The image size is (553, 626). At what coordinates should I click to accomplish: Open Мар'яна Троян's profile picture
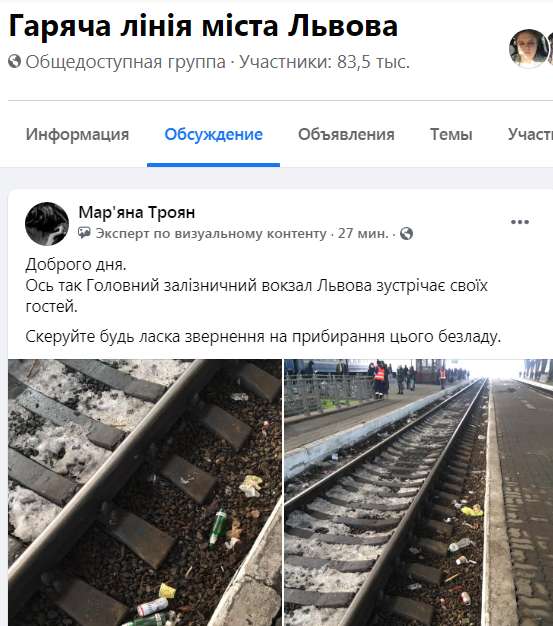point(47,224)
